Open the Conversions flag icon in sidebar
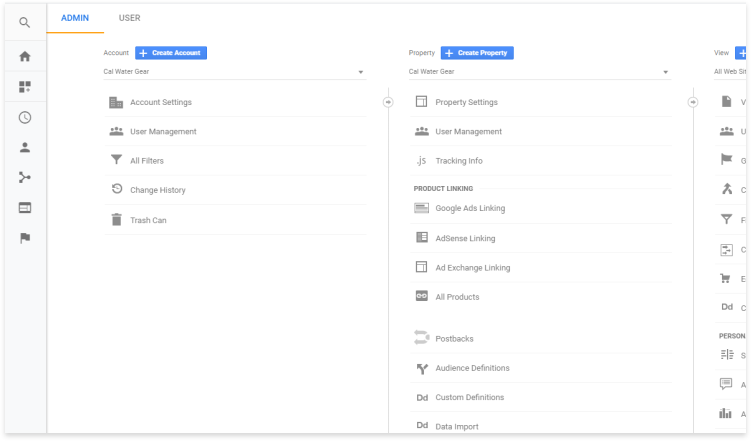 click(x=25, y=238)
